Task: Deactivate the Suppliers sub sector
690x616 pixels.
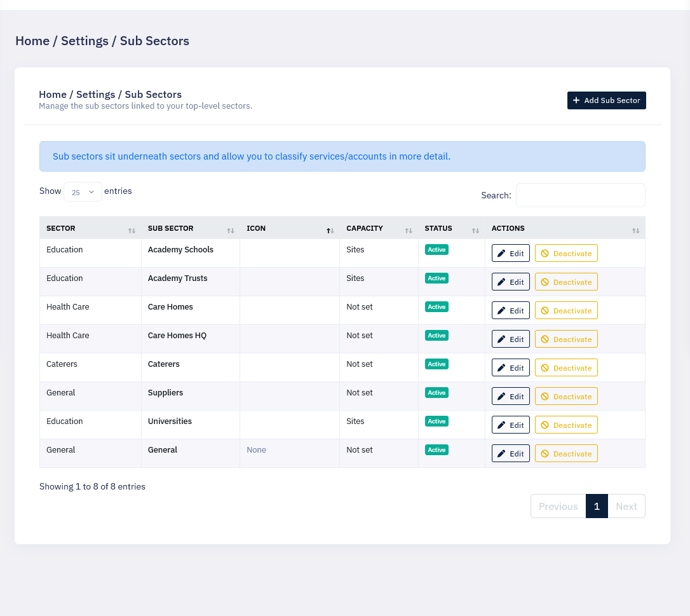Action: pyautogui.click(x=566, y=396)
